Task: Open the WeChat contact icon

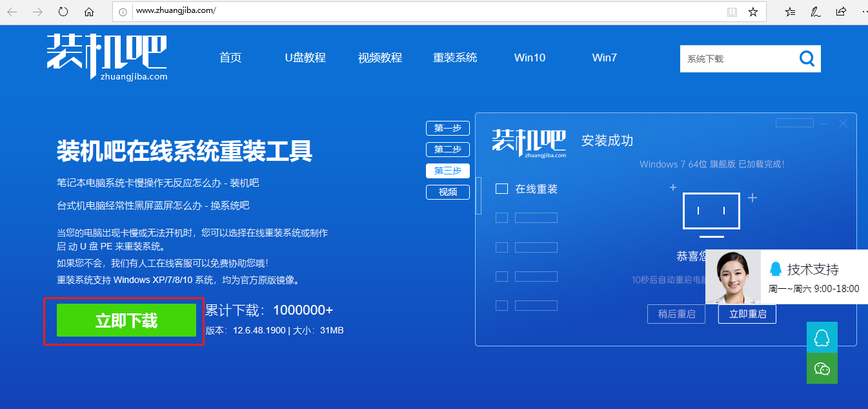Action: (822, 368)
